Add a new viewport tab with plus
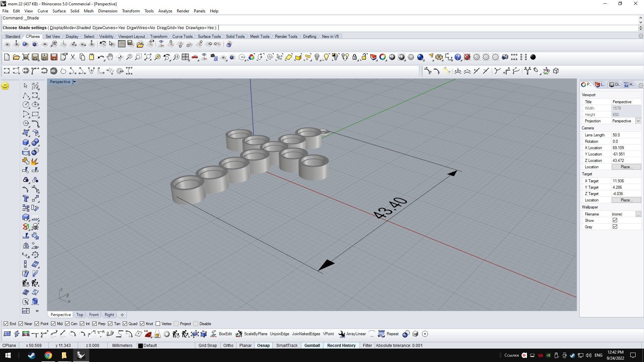The width and height of the screenshot is (644, 362). [122, 315]
